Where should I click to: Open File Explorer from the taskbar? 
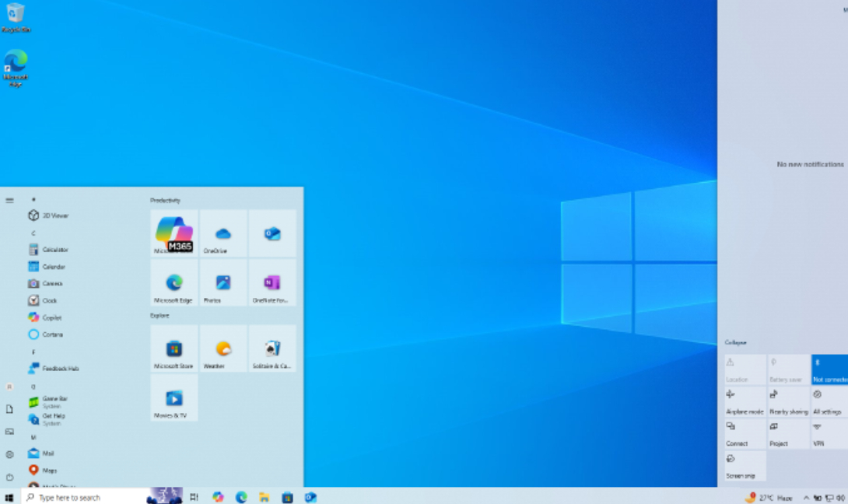click(x=265, y=497)
